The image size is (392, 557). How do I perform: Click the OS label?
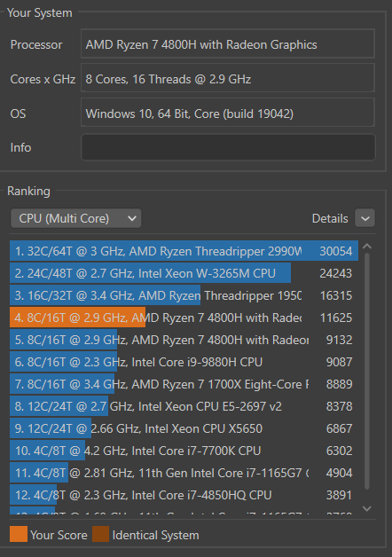pos(18,114)
